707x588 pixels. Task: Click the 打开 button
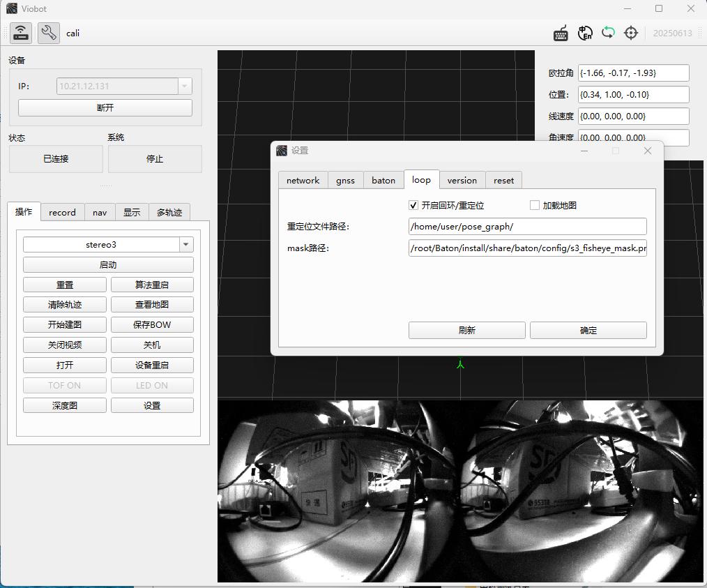[65, 365]
